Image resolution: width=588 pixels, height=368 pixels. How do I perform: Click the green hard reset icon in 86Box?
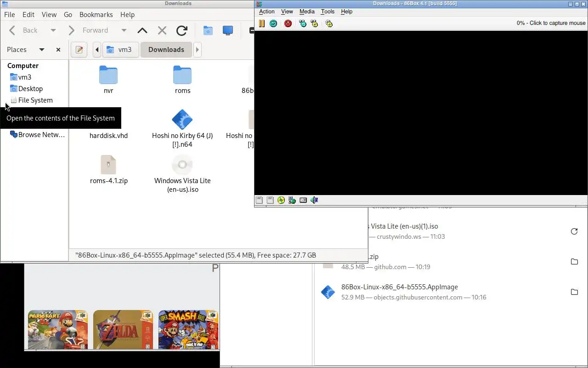[x=273, y=23]
